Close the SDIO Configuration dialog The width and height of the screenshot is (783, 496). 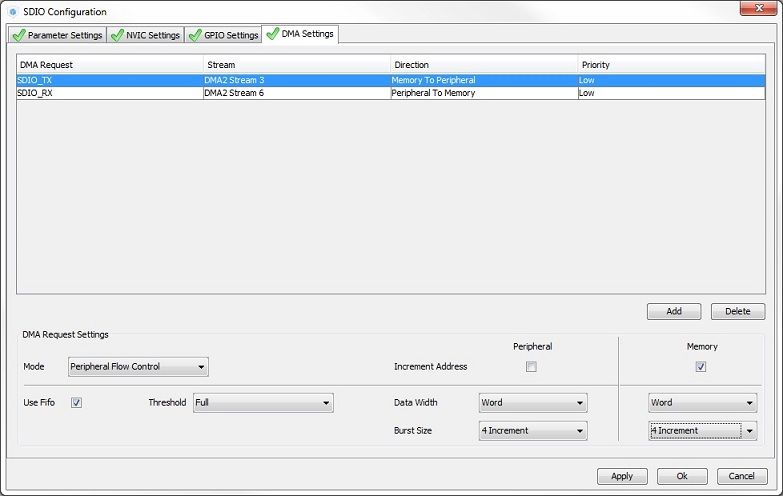tap(758, 8)
